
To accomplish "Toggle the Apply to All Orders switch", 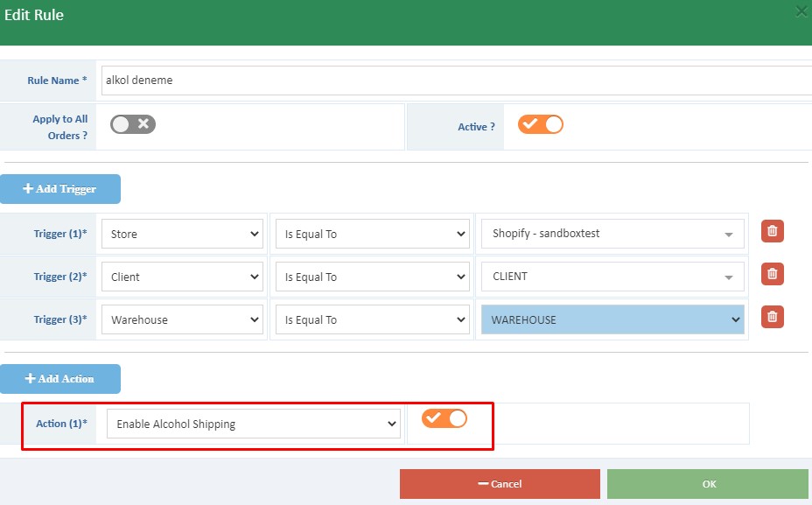I will [133, 124].
